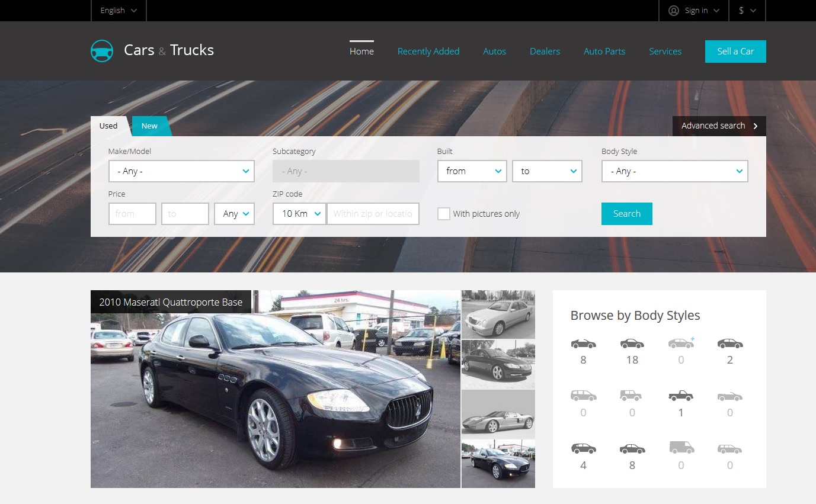Select the grayed-out boxy SUV body style icon
Viewport: 816px width, 504px height.
(x=632, y=395)
